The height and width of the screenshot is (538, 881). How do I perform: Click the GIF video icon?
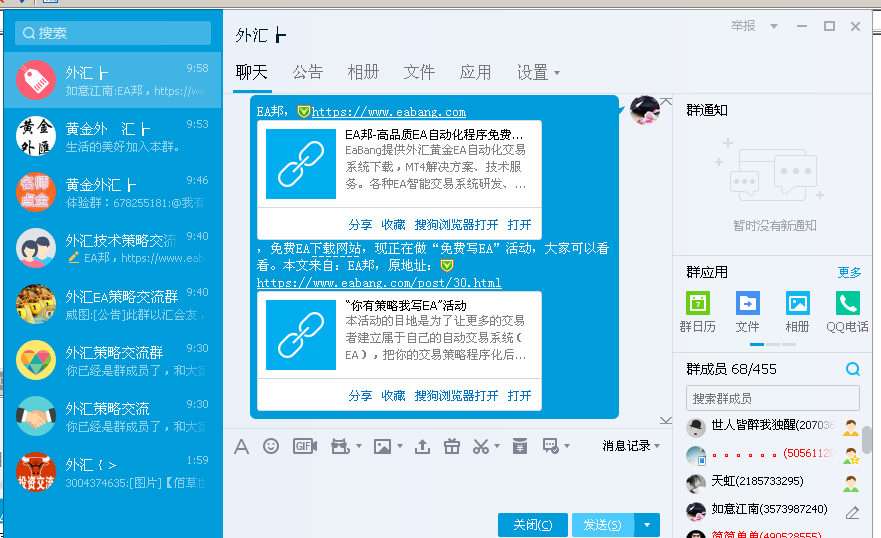tap(305, 446)
